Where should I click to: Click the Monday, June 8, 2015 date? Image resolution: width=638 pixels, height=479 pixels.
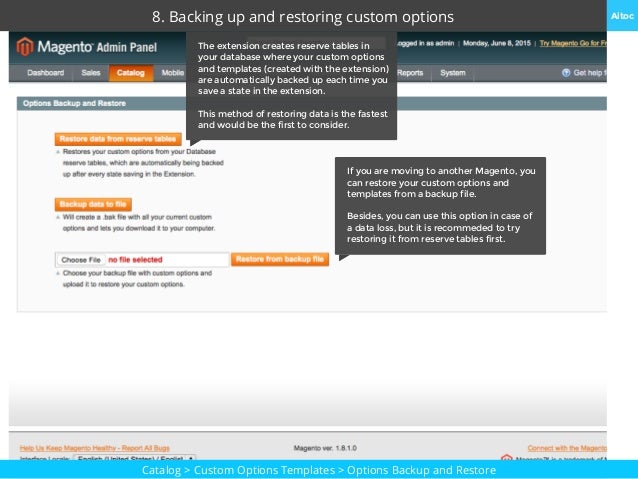pos(497,43)
